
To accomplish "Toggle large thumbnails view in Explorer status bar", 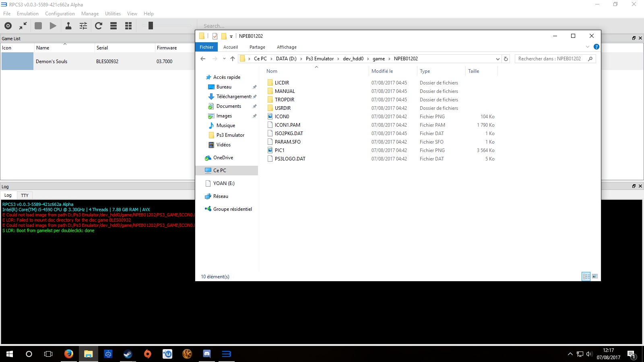I will coord(595,276).
